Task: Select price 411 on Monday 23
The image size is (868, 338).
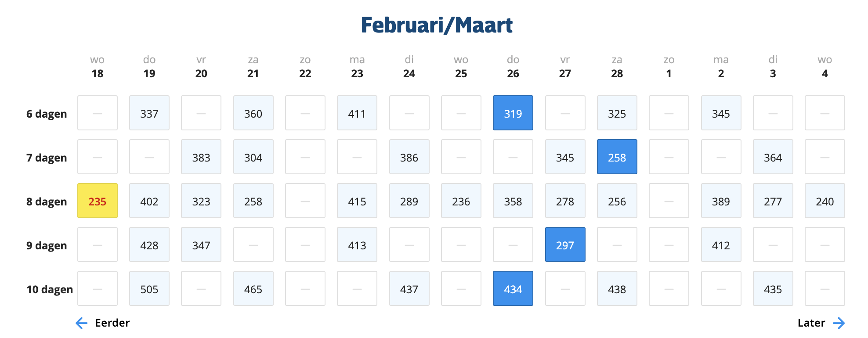Action: (357, 113)
